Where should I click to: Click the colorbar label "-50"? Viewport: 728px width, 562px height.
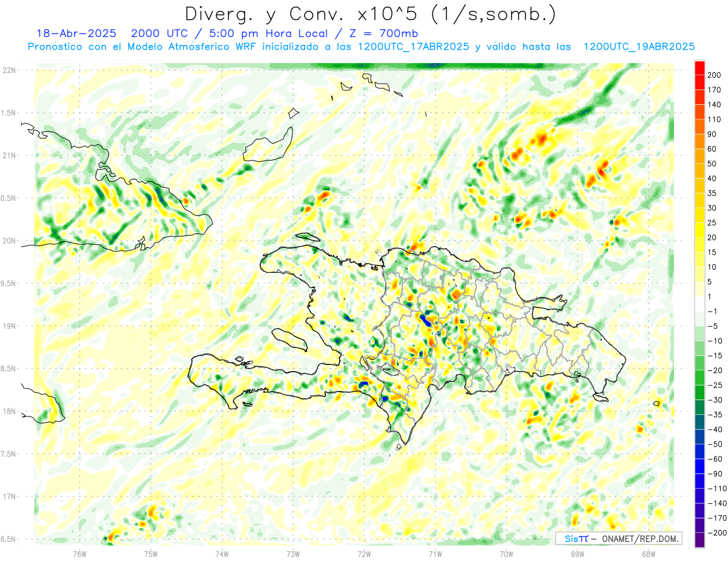[716, 444]
